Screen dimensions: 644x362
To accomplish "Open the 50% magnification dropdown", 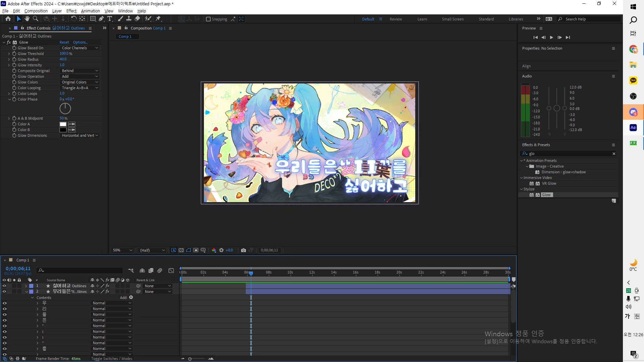I will [122, 250].
